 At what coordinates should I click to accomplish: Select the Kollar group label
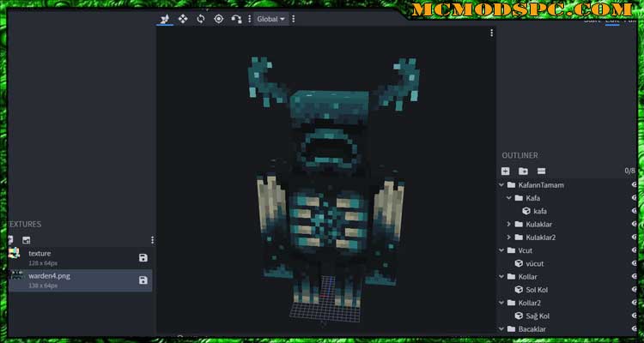pos(528,276)
